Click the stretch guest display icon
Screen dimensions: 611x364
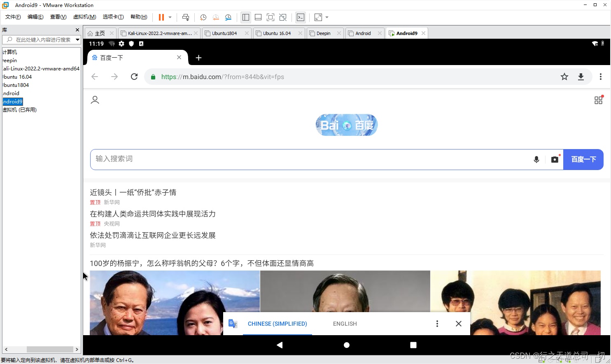318,17
